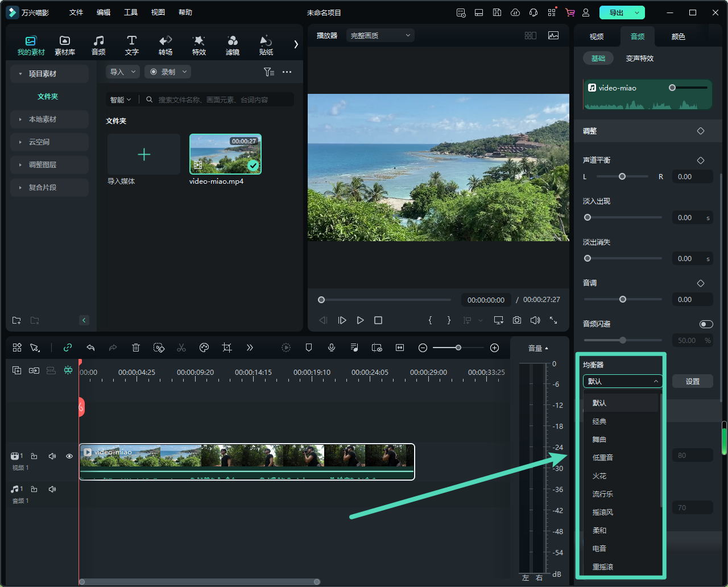This screenshot has width=728, height=587.
Task: Open the import (导入) dropdown
Action: pyautogui.click(x=123, y=72)
